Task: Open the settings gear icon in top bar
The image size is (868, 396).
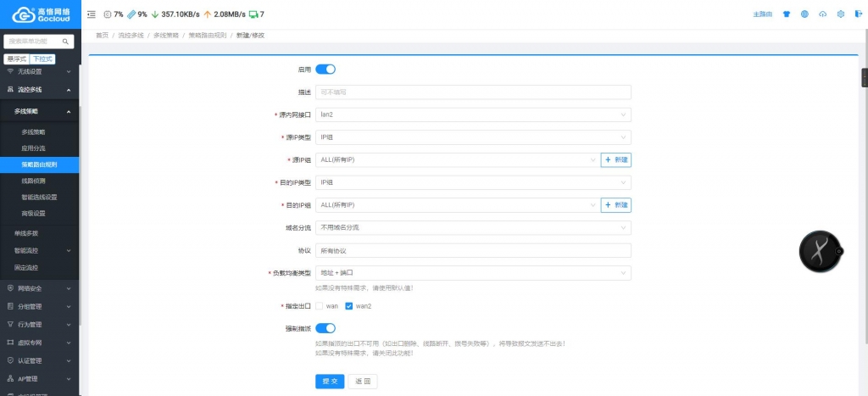Action: pos(840,14)
